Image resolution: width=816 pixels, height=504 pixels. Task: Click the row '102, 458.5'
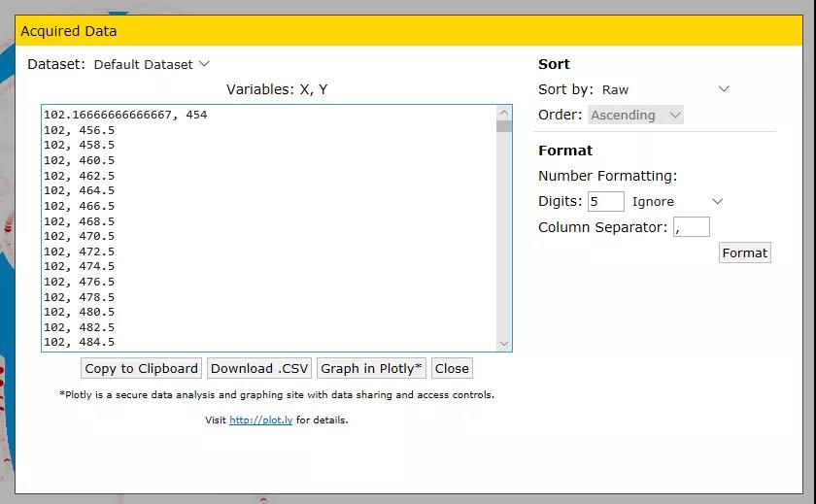tap(79, 145)
